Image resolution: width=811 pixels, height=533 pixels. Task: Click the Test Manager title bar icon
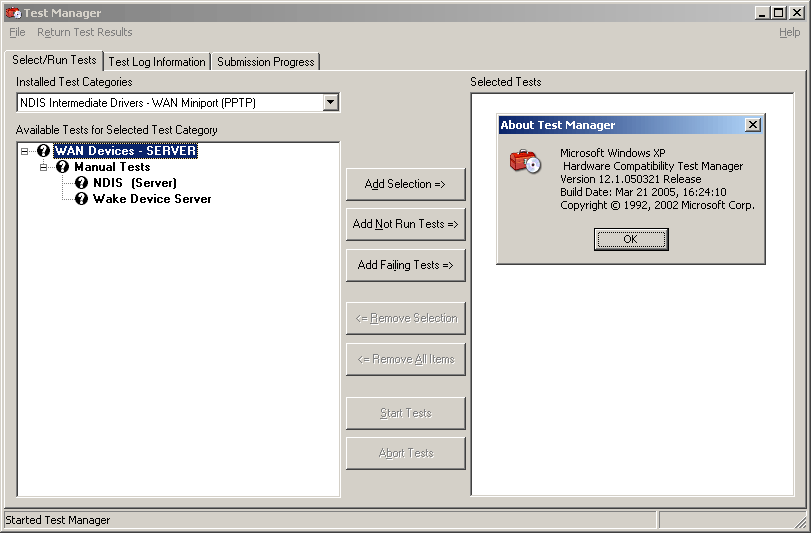tap(13, 13)
